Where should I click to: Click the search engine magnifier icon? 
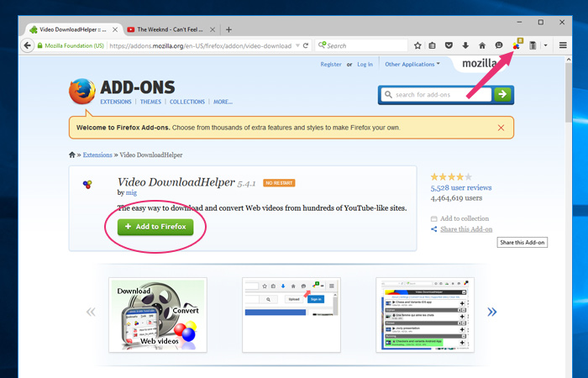pos(322,45)
